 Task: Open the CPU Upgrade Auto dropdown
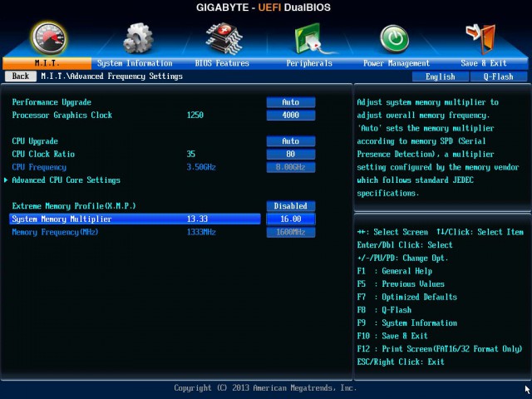pyautogui.click(x=291, y=141)
